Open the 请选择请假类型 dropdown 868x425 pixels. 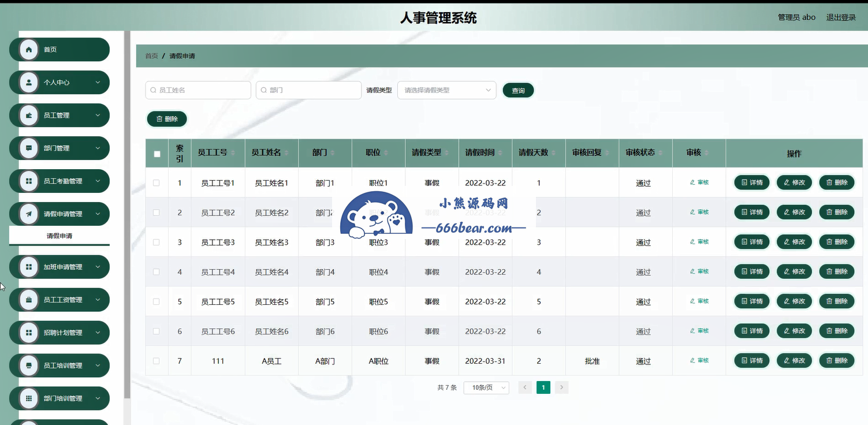(446, 90)
